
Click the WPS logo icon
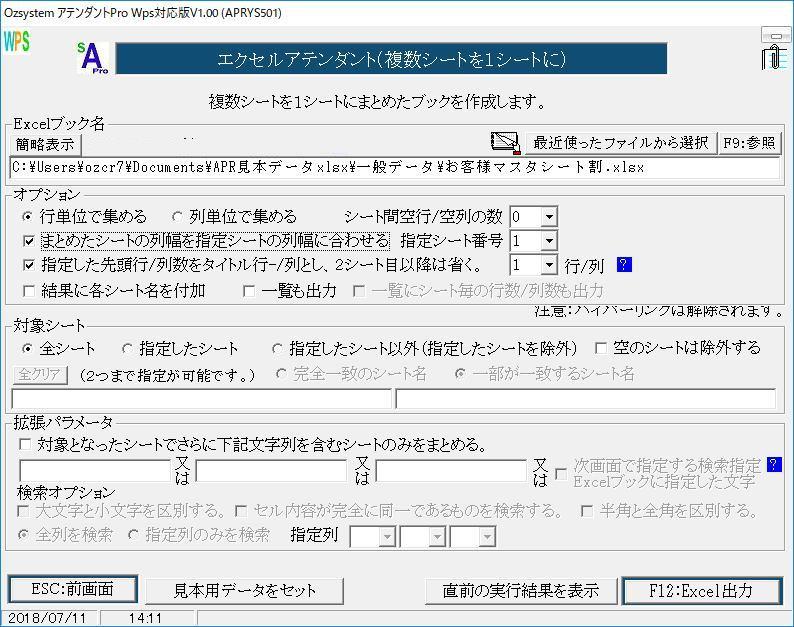17,42
